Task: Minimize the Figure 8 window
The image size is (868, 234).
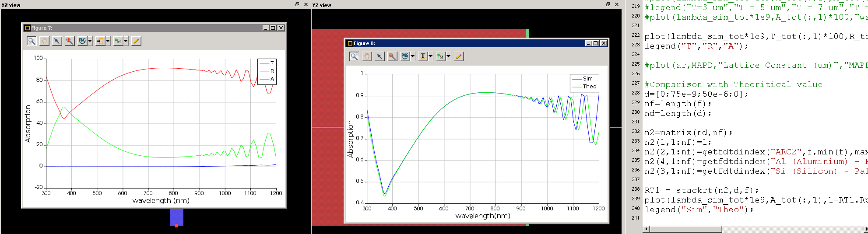Action: click(x=588, y=43)
